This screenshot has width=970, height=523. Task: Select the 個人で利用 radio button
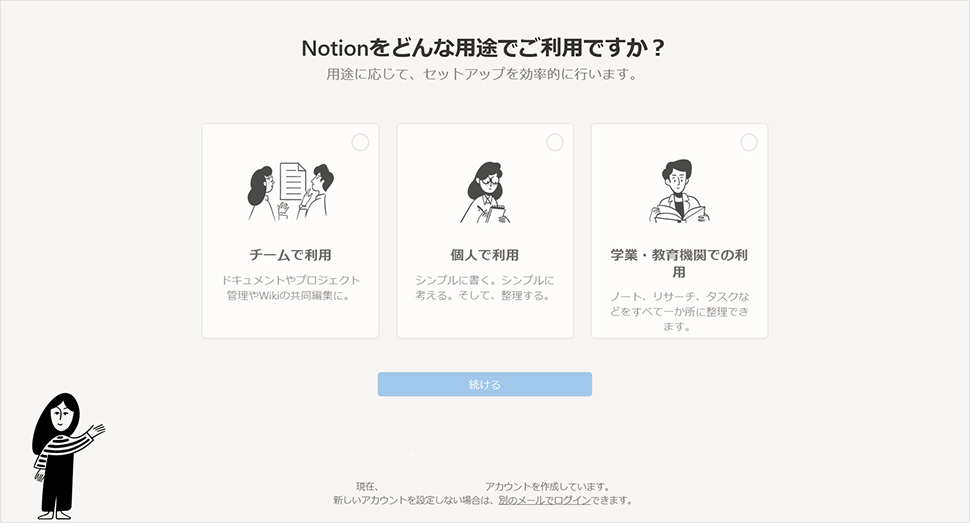[555, 142]
